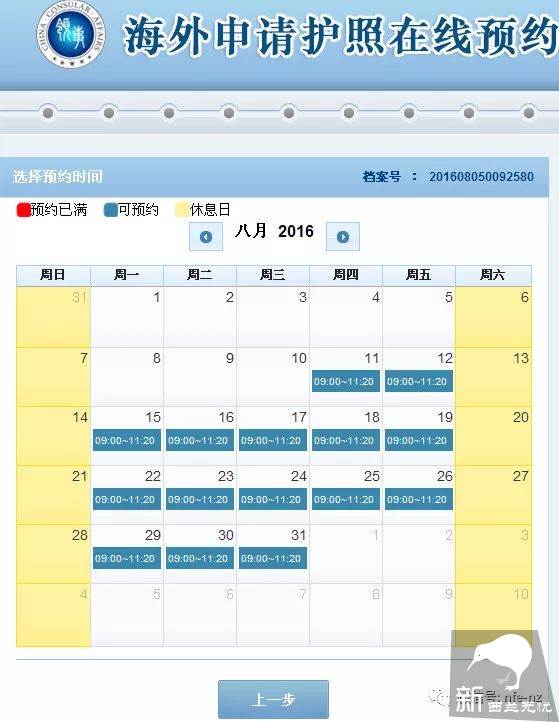Click the 八月 2016 month title

pos(274,231)
